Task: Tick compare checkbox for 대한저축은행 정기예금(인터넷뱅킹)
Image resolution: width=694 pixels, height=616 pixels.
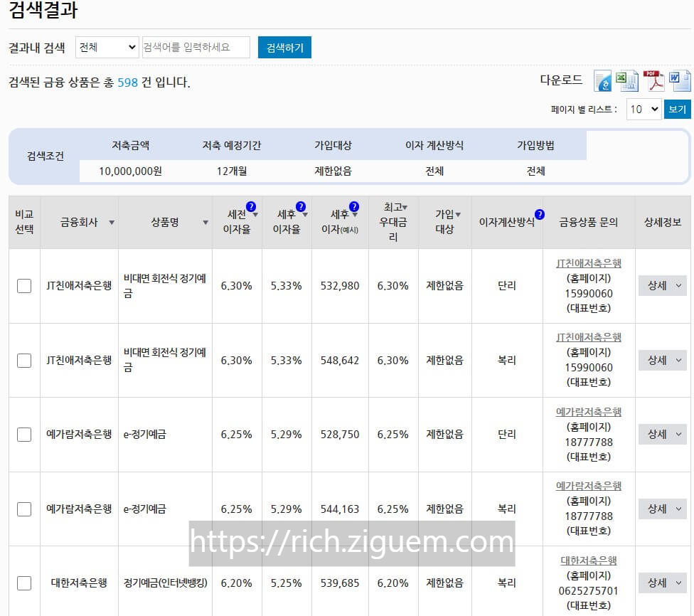Action: 24,583
